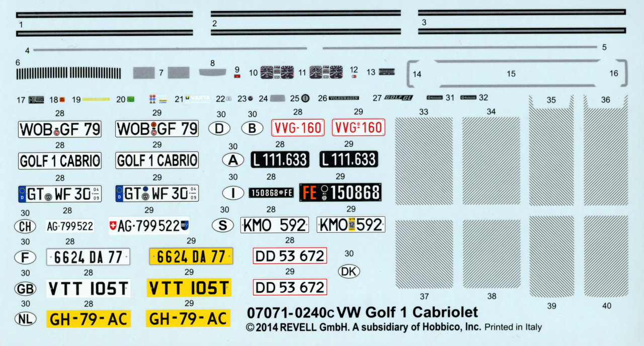Click the thin grey line decal 4
This screenshot has width=644, height=346.
pyautogui.click(x=170, y=49)
